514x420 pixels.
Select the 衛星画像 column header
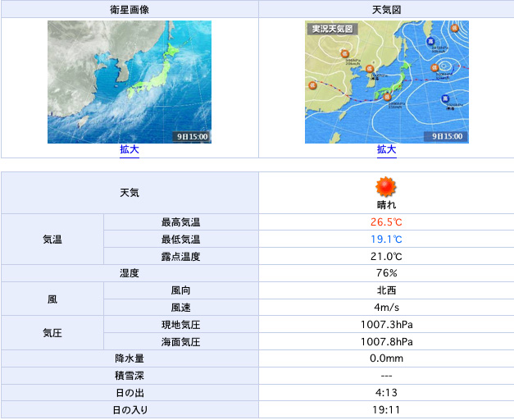pos(130,10)
